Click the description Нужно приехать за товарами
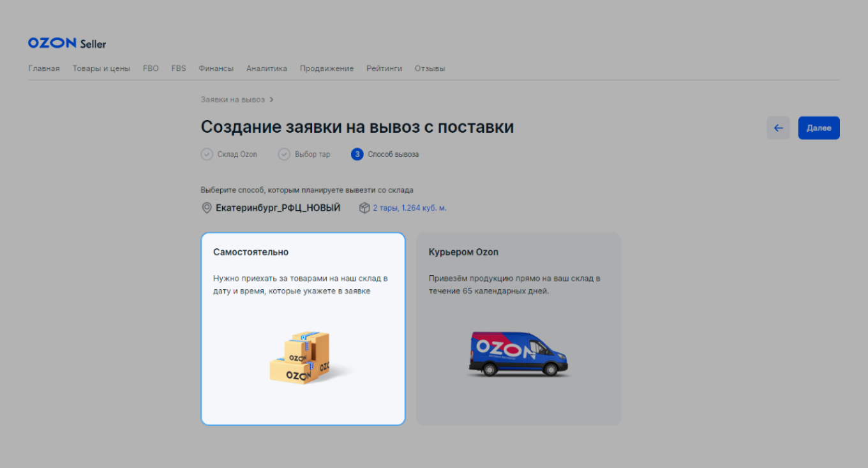868x468 pixels. pyautogui.click(x=301, y=285)
